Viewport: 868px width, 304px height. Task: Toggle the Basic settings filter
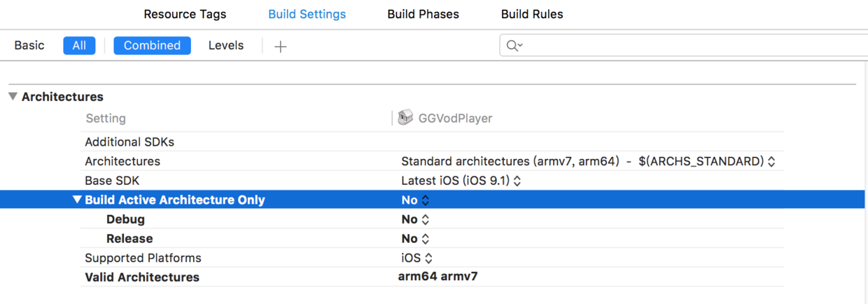coord(29,46)
